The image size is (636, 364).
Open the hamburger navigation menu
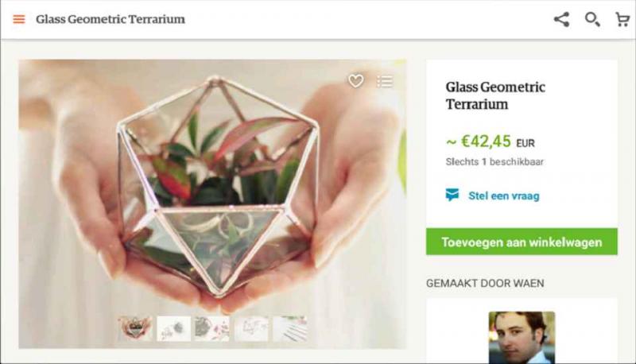[x=19, y=19]
